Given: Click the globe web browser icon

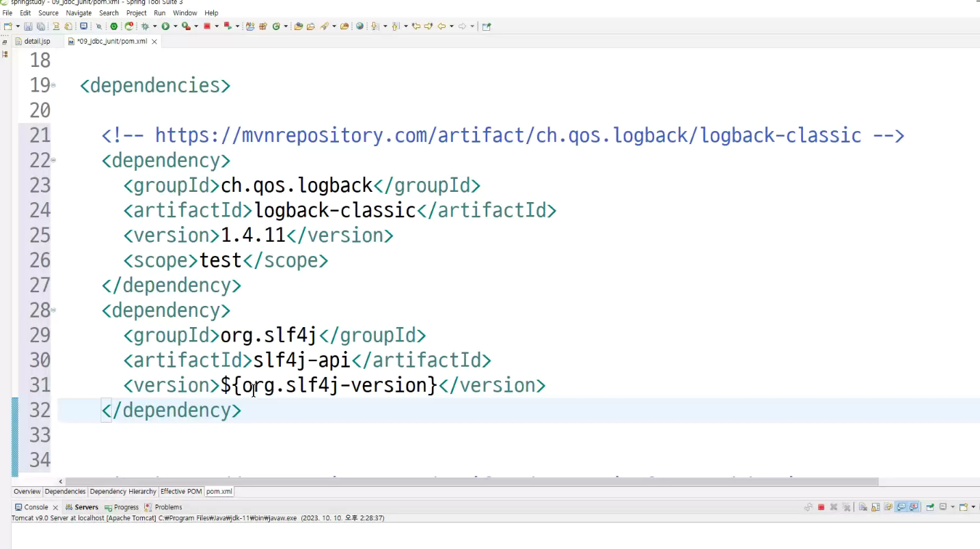Looking at the screenshot, I should 359,26.
